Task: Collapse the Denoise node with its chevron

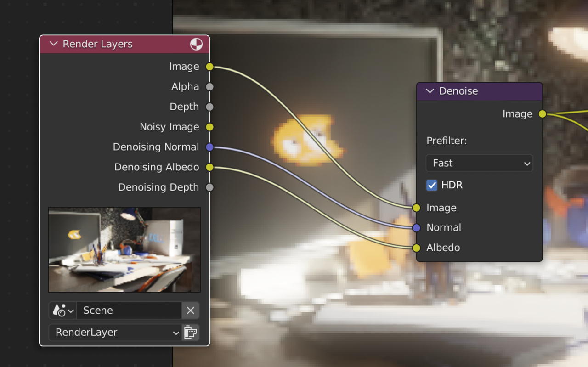Action: tap(430, 91)
